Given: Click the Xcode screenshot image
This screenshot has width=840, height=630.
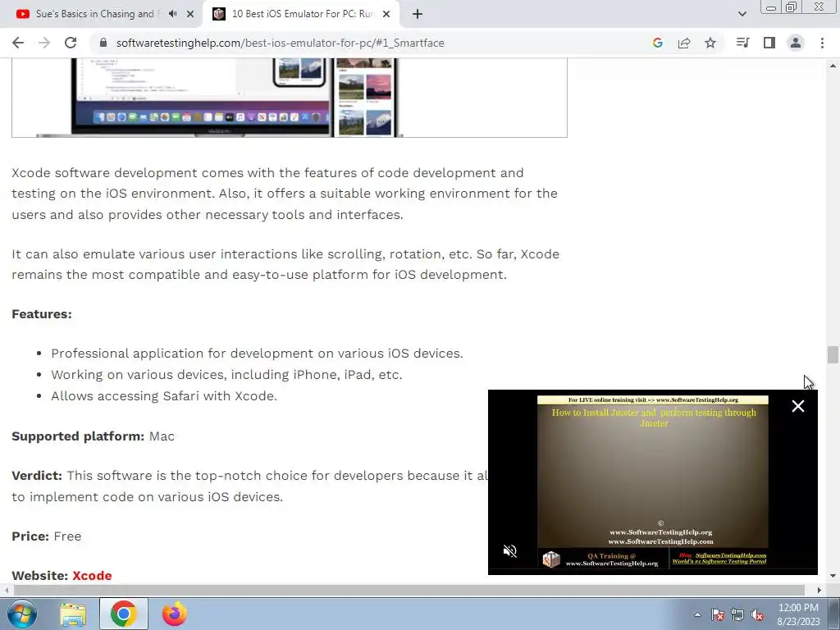Looking at the screenshot, I should [x=290, y=98].
